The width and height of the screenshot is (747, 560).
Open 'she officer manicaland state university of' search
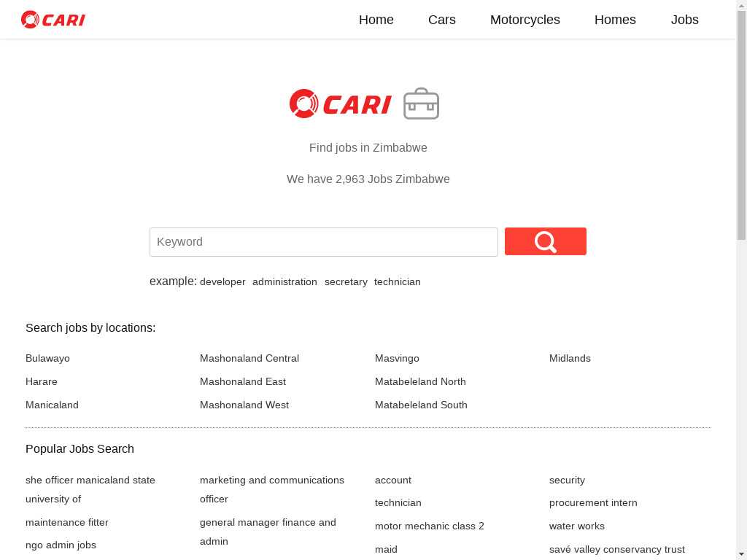[x=90, y=489]
